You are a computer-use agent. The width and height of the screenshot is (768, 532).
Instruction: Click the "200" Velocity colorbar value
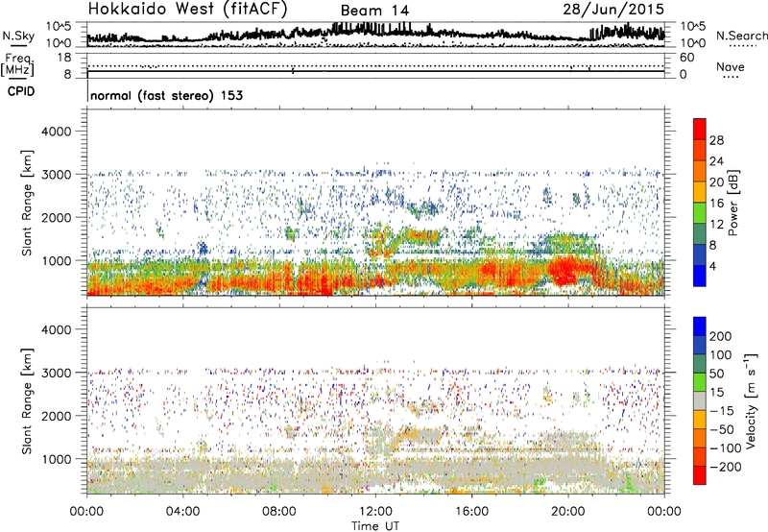721,336
